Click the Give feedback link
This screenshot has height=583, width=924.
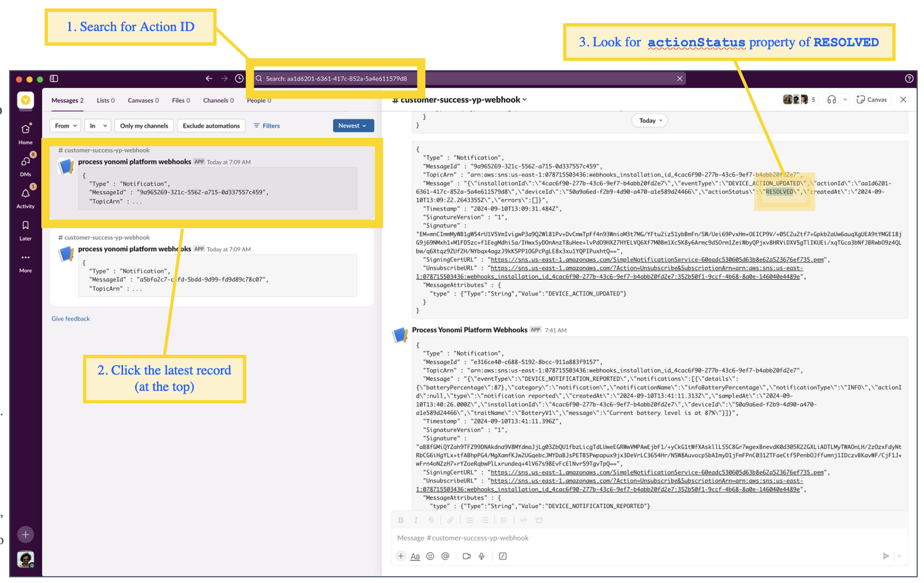71,319
